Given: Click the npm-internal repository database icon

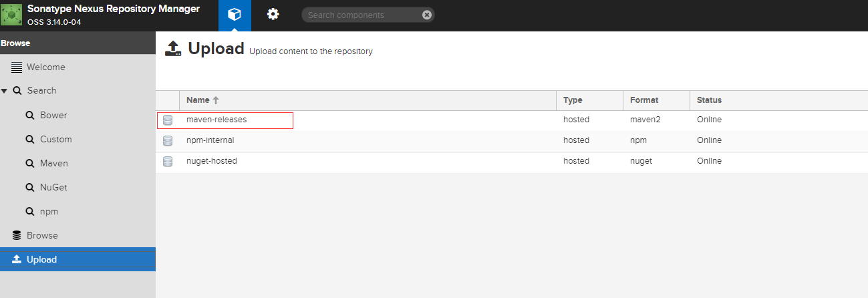Looking at the screenshot, I should (x=168, y=141).
